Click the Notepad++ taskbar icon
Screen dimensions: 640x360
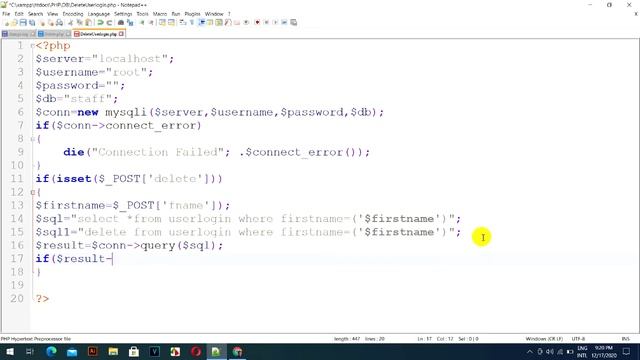[216, 351]
